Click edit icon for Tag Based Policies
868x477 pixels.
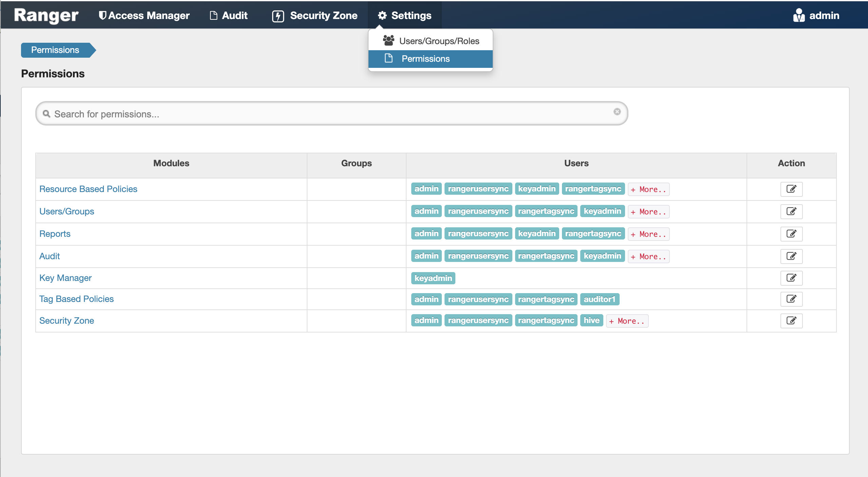[x=791, y=299]
